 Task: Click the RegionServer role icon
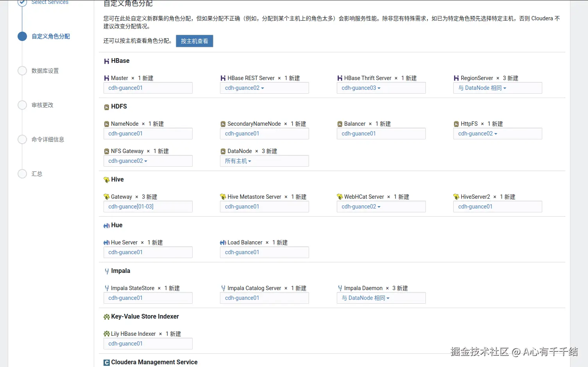point(456,78)
